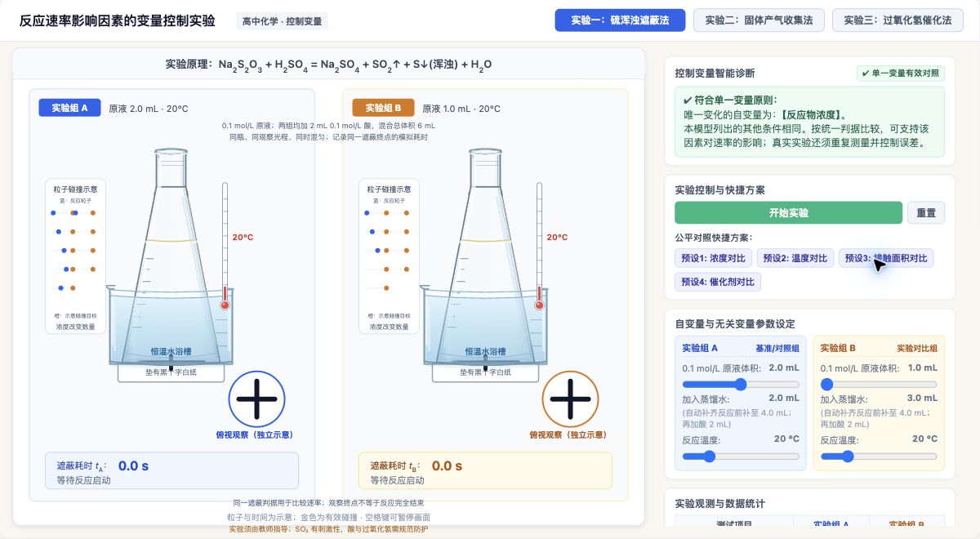Click 实验组 A 加入蒸馏水 value 2.0 mL

pos(784,399)
